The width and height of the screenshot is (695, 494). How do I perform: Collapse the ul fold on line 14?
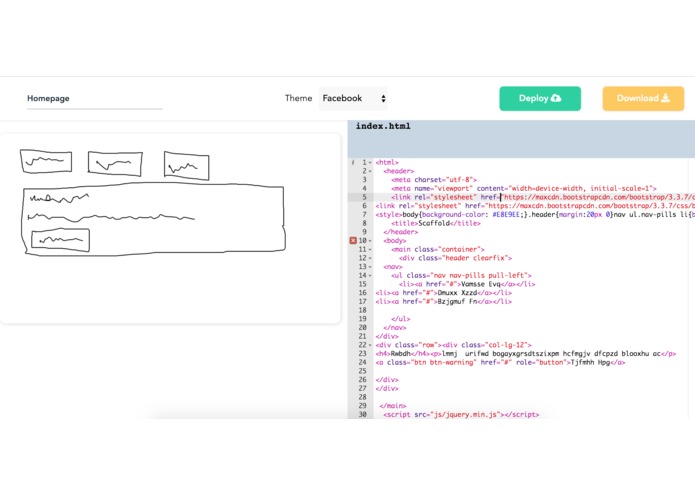pyautogui.click(x=371, y=276)
